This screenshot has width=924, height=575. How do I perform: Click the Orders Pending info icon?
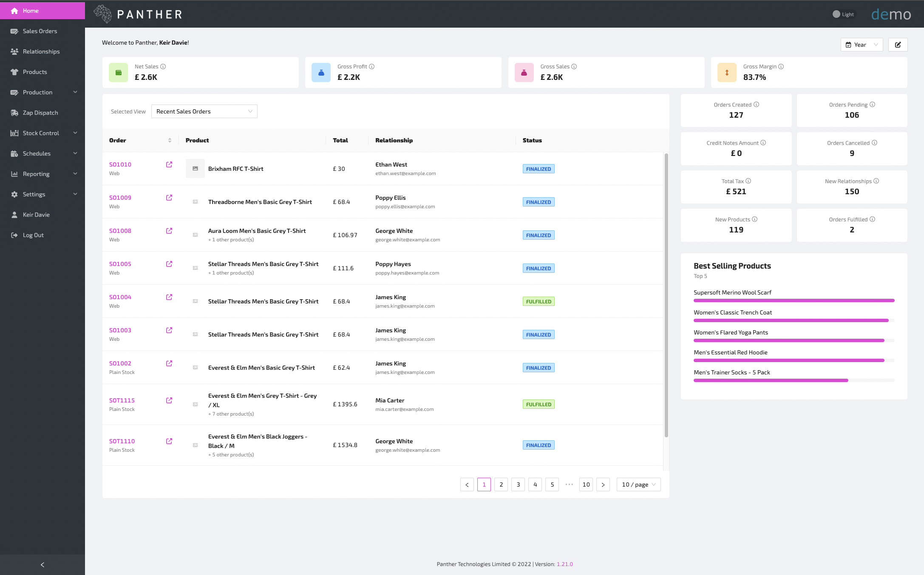click(x=873, y=105)
